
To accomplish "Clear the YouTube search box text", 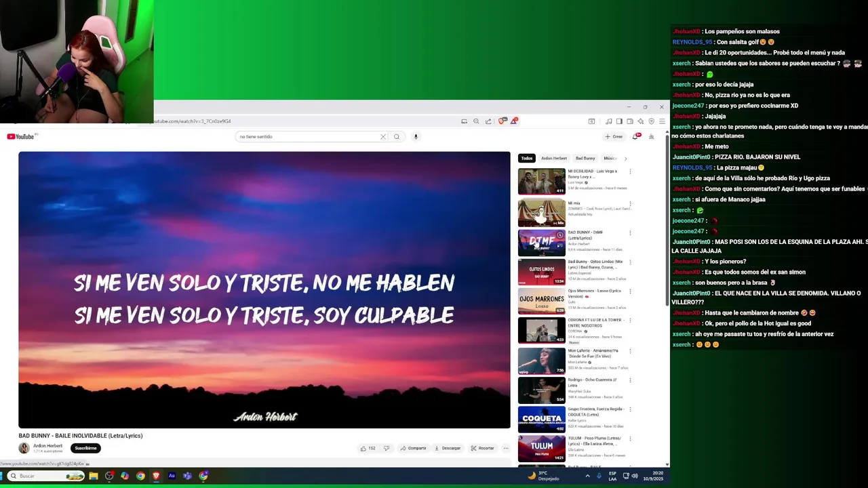I will (382, 136).
